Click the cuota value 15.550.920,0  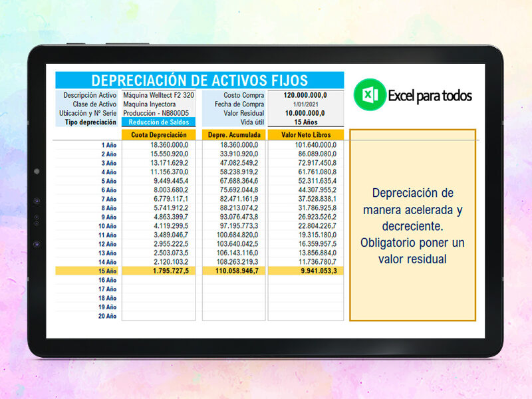[x=170, y=154]
